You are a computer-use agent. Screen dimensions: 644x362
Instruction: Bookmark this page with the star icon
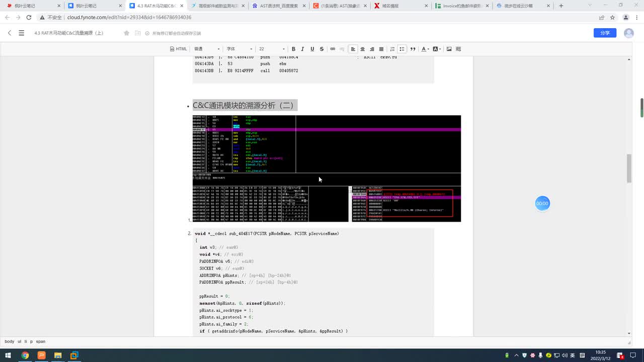tap(612, 17)
